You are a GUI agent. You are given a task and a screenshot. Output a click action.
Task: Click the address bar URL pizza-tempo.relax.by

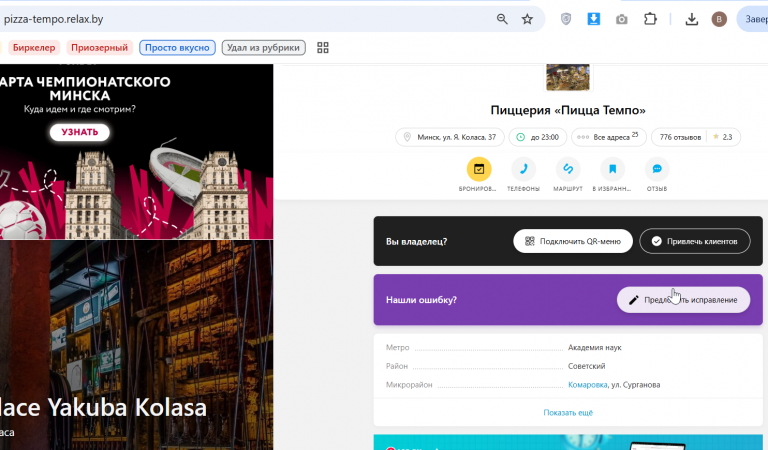coord(53,19)
